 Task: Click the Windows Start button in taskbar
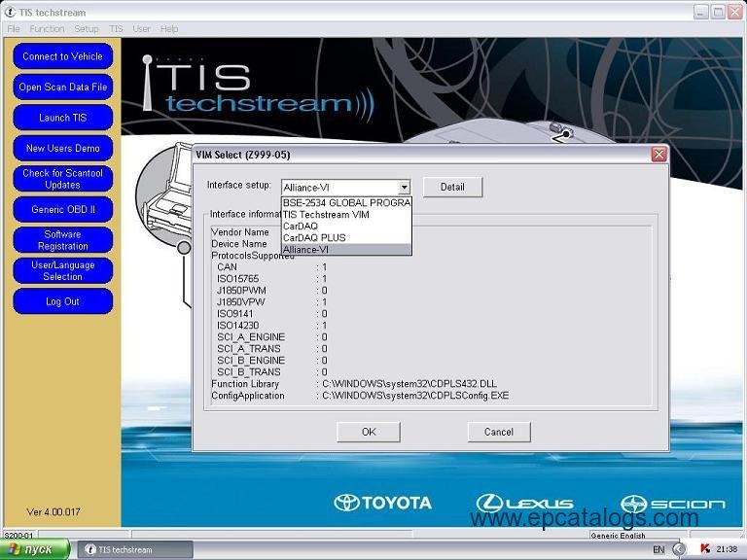35,549
